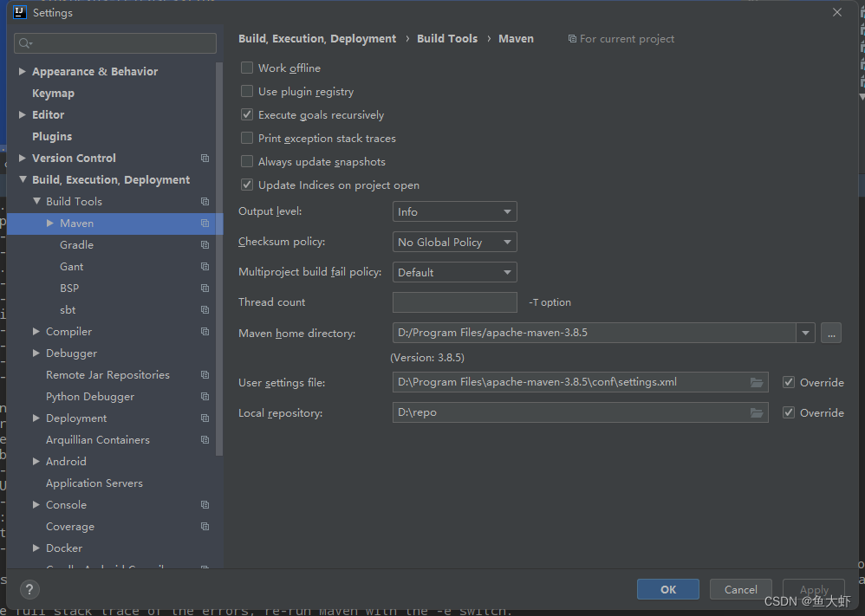865x616 pixels.
Task: Expand the Version Control node arrow
Action: click(x=22, y=159)
